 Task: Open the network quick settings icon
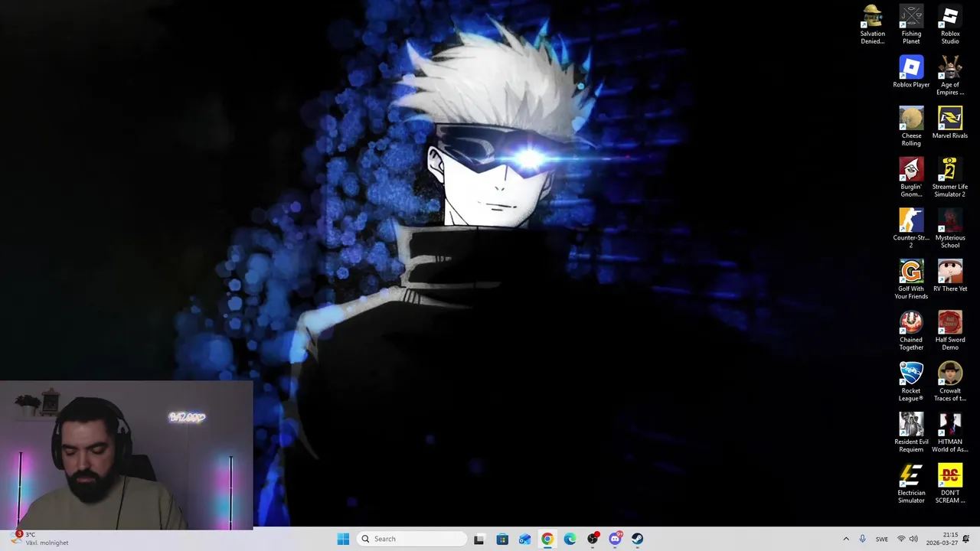[x=901, y=539]
